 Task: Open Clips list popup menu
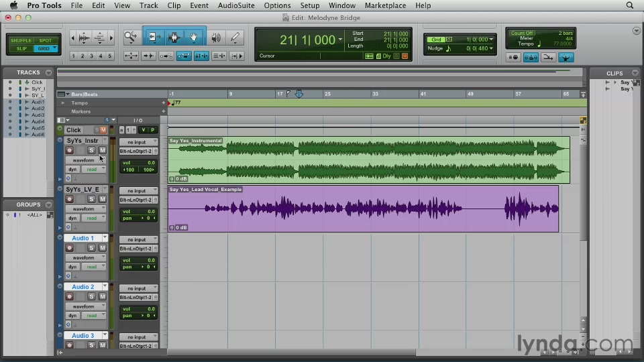635,73
